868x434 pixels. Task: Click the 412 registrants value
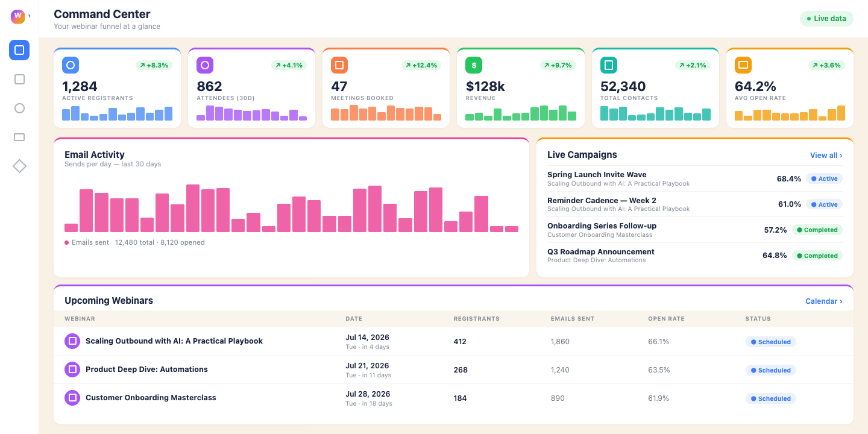click(x=460, y=342)
